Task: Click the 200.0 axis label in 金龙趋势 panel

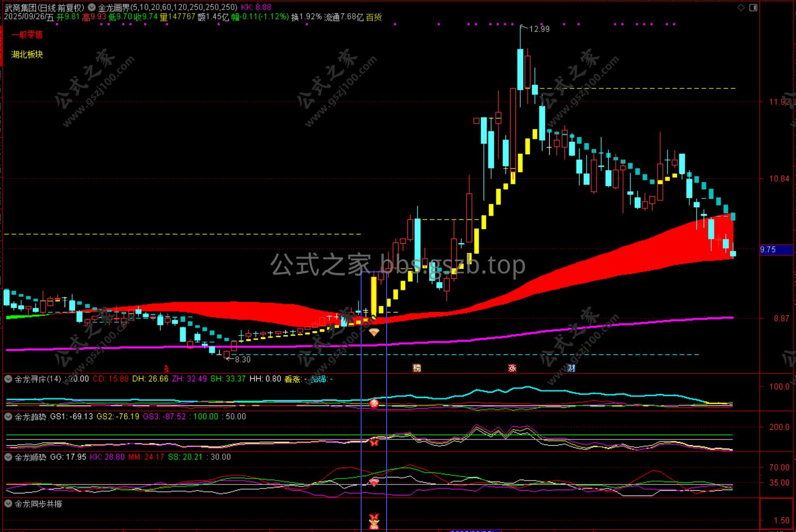Action: pyautogui.click(x=780, y=427)
